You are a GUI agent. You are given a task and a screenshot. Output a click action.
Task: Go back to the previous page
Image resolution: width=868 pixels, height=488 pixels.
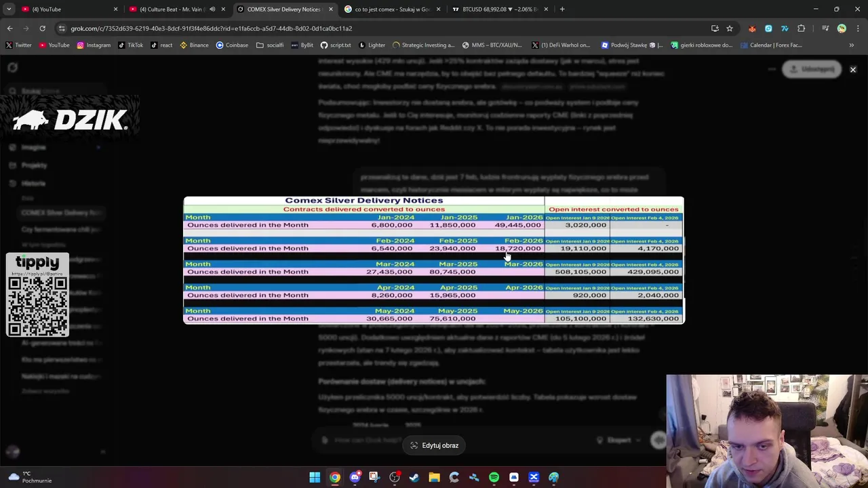[9, 28]
